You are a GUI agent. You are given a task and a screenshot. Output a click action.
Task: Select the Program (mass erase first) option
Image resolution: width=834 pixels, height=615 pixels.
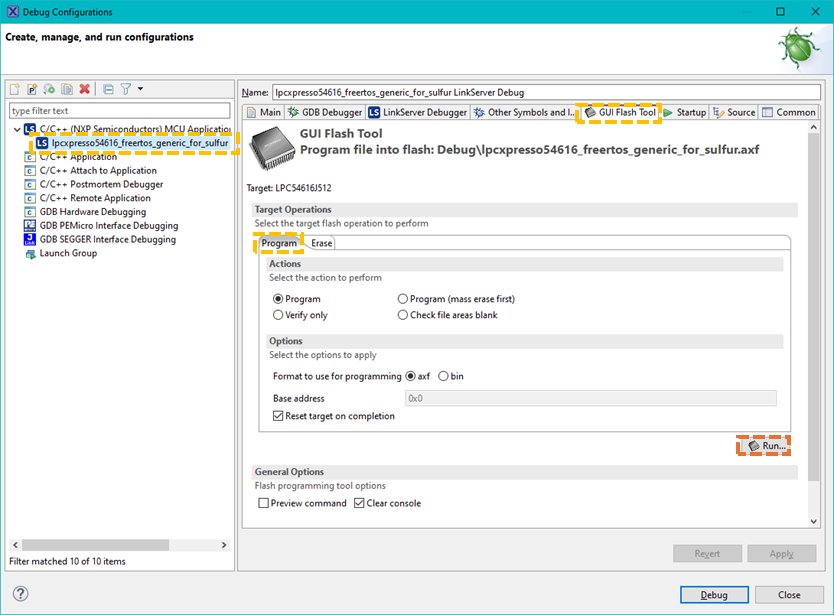(x=403, y=299)
